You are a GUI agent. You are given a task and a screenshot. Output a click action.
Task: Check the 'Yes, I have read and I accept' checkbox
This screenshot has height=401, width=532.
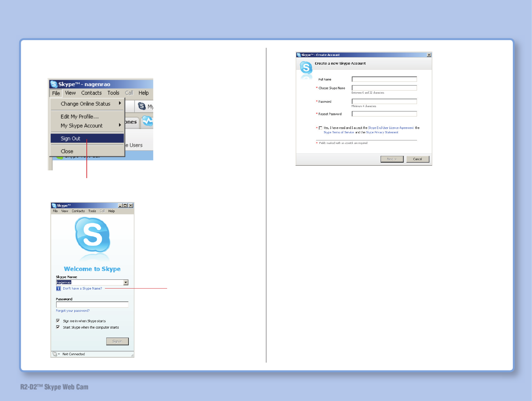320,128
